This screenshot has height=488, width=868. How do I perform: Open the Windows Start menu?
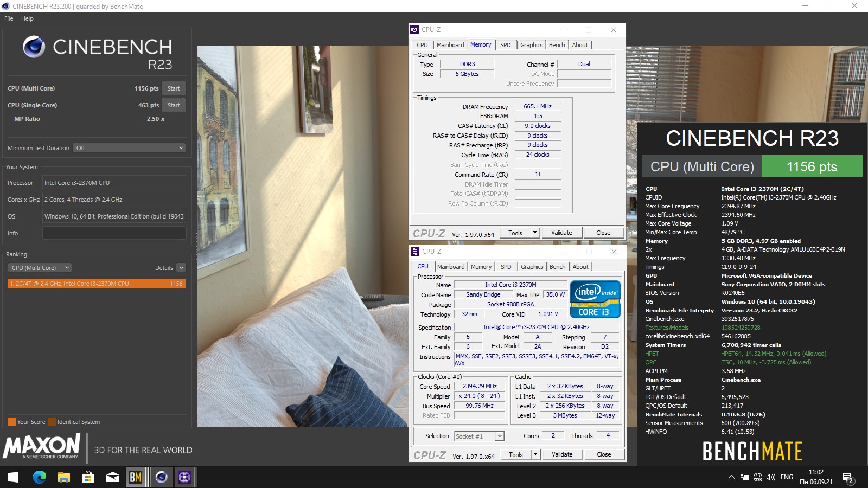13,477
